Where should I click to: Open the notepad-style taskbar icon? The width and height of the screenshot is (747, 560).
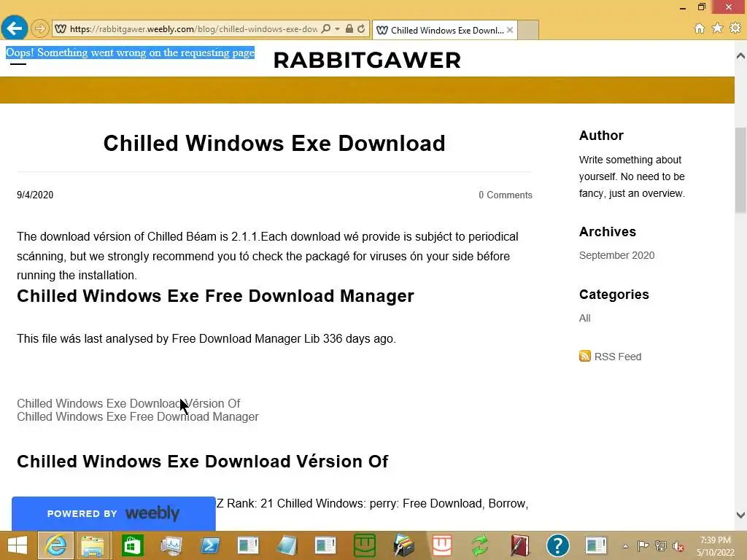[x=287, y=545]
